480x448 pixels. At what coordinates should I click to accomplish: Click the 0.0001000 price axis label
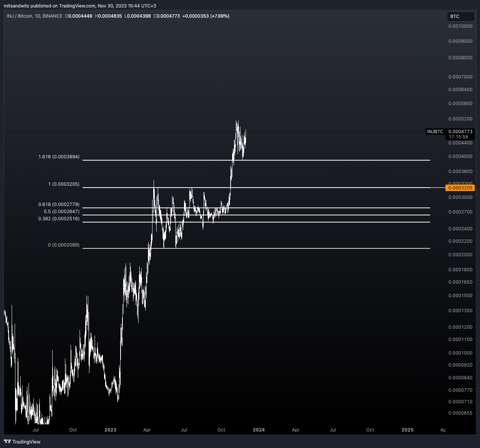[x=460, y=353]
